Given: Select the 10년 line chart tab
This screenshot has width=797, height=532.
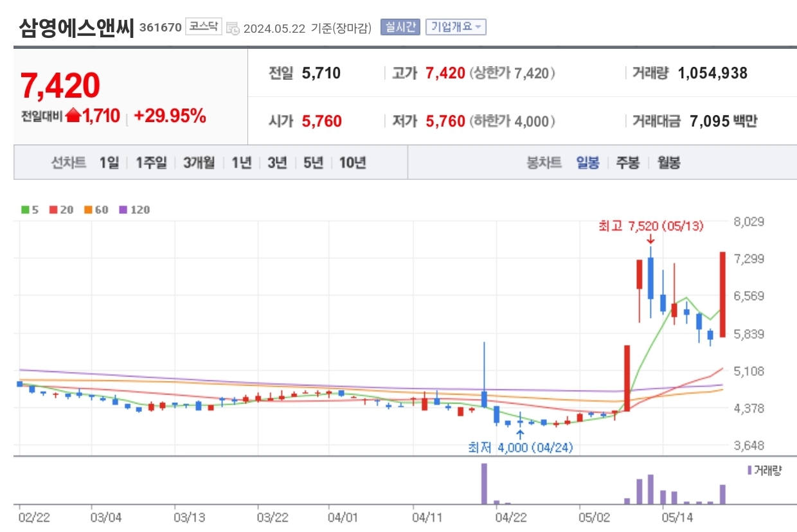Looking at the screenshot, I should [352, 163].
